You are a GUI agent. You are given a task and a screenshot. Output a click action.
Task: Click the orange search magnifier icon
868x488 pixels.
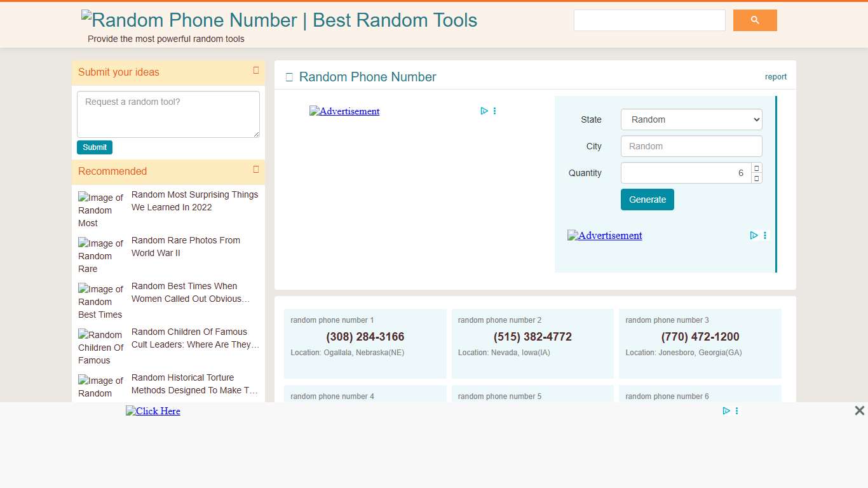[755, 20]
